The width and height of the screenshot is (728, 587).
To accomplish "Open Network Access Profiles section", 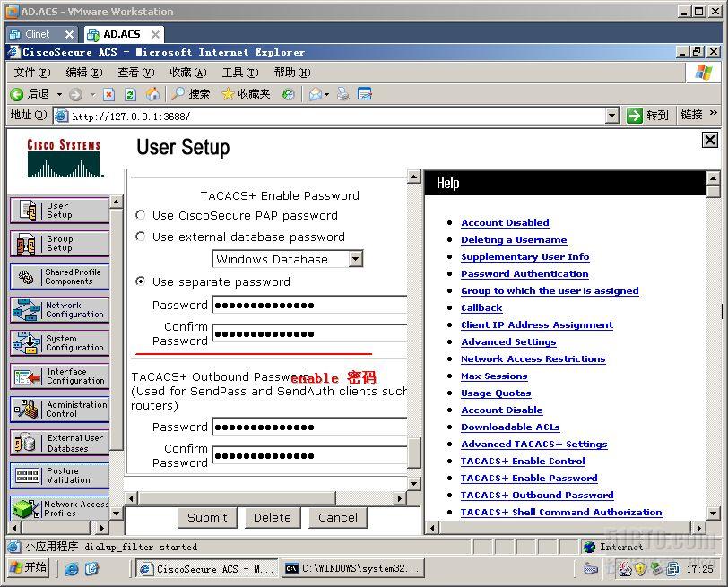I will (x=59, y=508).
